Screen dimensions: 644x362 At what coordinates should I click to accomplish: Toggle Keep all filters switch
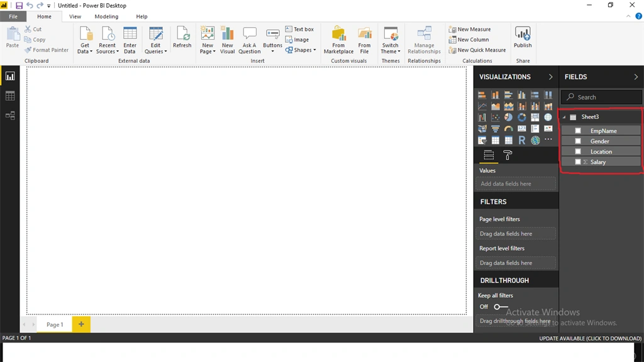(x=501, y=307)
